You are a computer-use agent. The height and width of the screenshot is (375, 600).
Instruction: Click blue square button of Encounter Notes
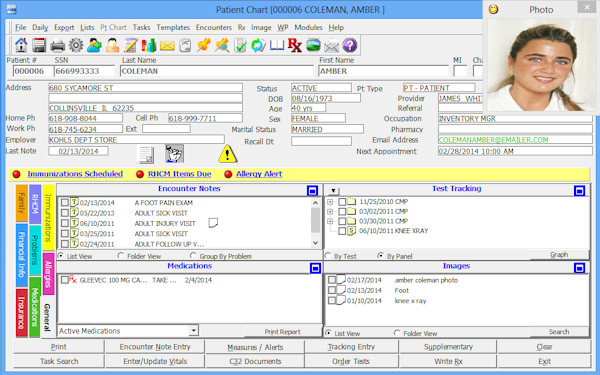click(x=312, y=191)
